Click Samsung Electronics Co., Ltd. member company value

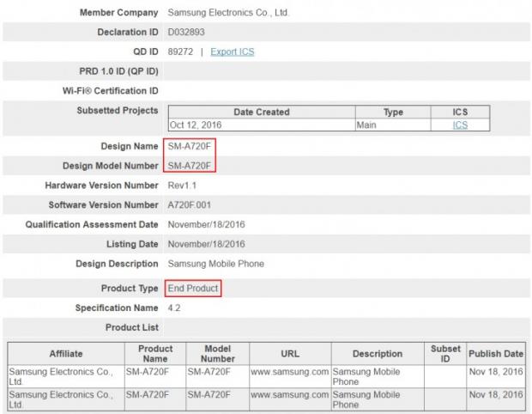[x=223, y=13]
